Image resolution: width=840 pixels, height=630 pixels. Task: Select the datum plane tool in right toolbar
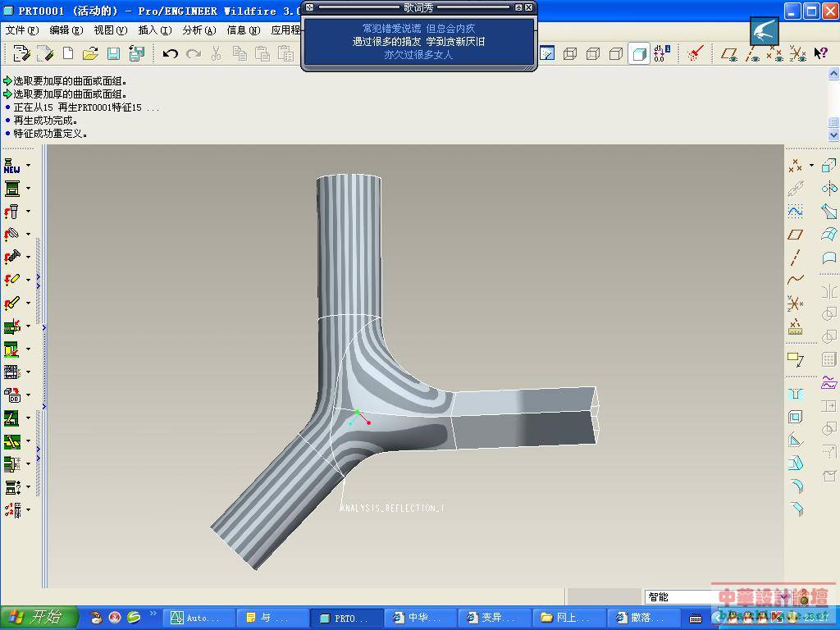pyautogui.click(x=795, y=235)
